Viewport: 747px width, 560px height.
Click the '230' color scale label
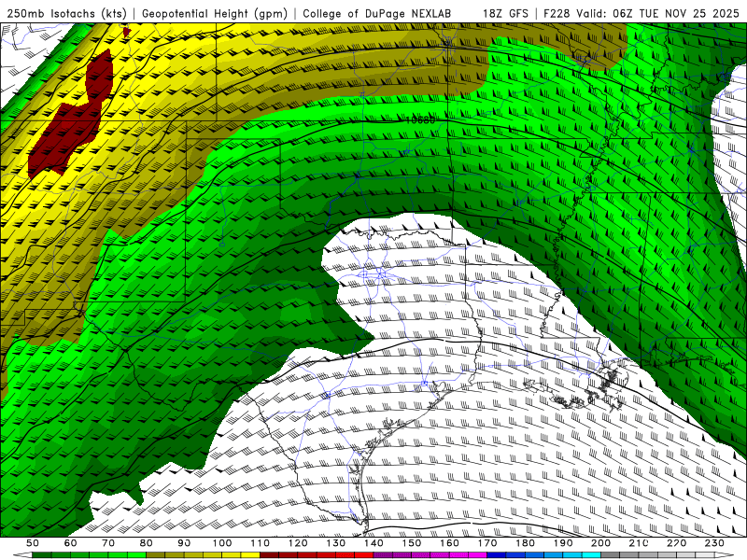coord(714,543)
